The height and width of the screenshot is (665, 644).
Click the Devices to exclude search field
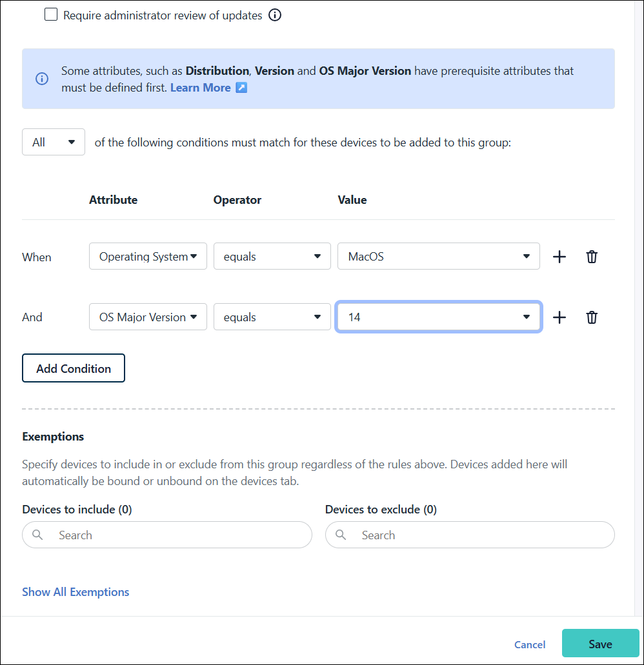(x=470, y=535)
